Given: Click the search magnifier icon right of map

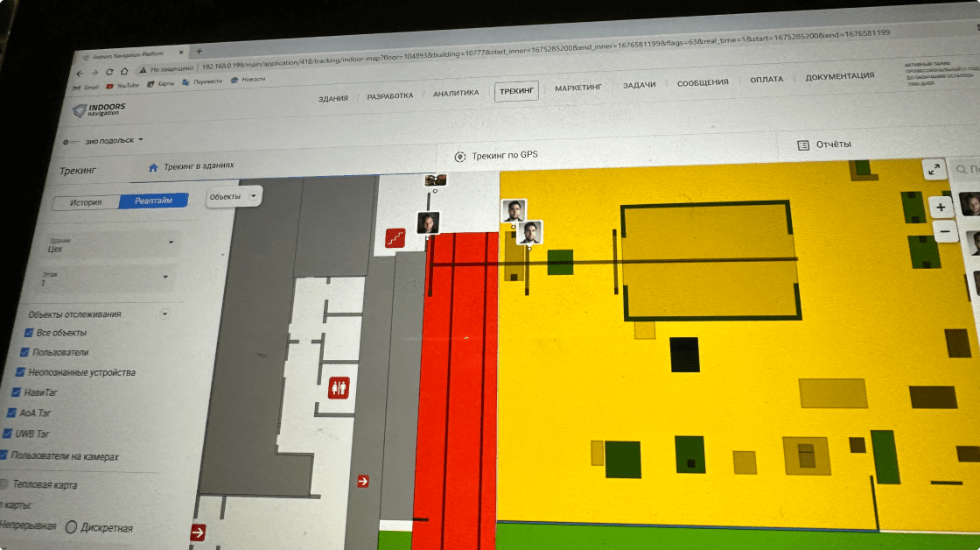Looking at the screenshot, I should [x=962, y=169].
